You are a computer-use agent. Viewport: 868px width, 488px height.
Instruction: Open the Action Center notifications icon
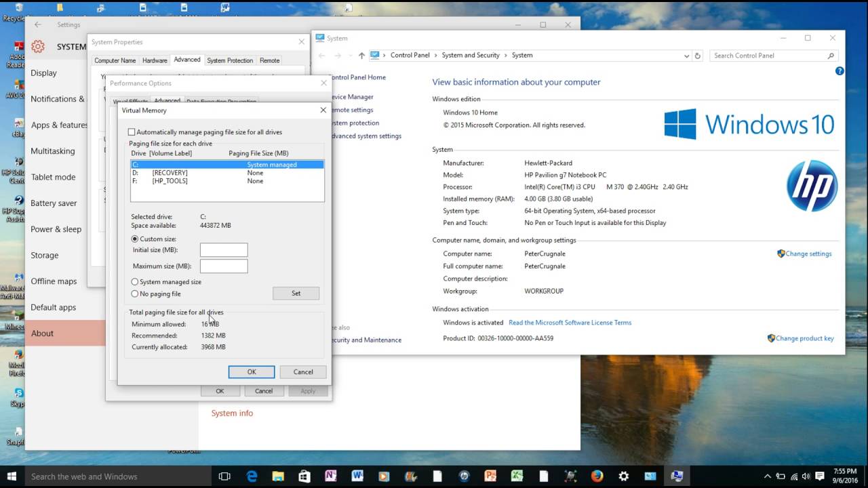click(x=820, y=476)
